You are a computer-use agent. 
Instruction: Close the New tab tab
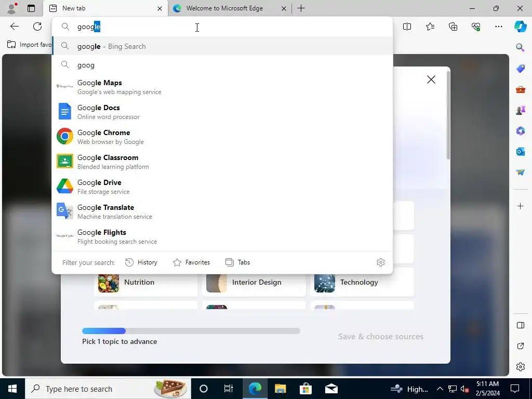[x=159, y=8]
